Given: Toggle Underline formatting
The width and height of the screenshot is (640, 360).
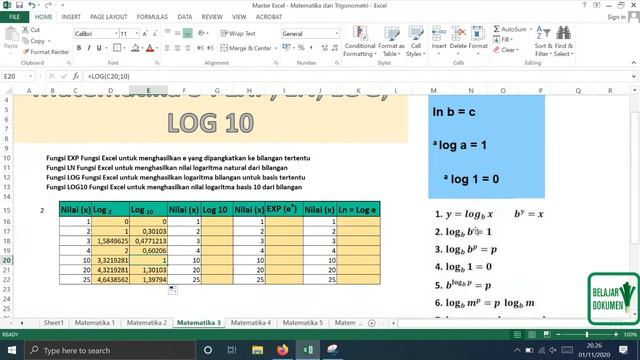Looking at the screenshot, I should [x=99, y=48].
